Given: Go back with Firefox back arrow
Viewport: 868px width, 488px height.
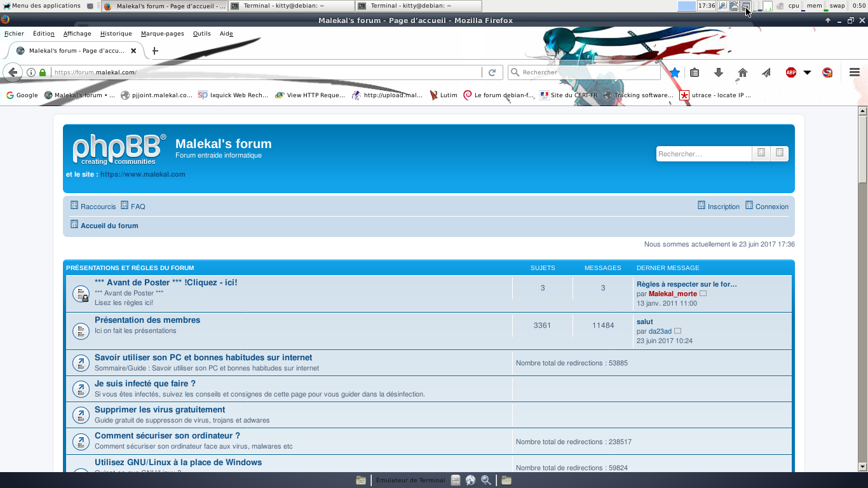Looking at the screenshot, I should pyautogui.click(x=13, y=72).
